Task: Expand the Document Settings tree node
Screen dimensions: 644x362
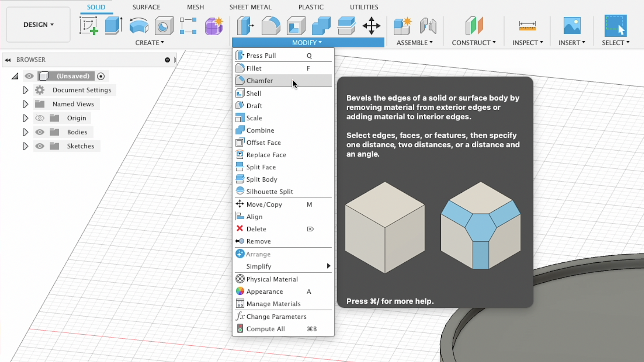Action: coord(25,90)
